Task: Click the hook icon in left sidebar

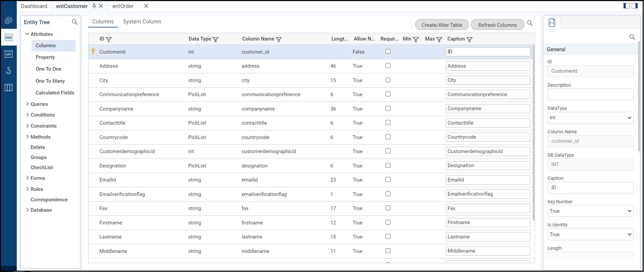Action: (9, 71)
